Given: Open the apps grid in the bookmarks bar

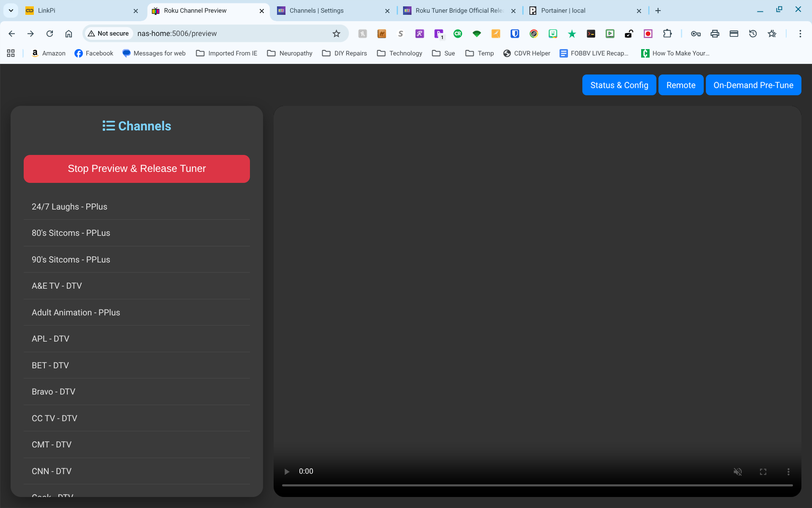Looking at the screenshot, I should click(11, 53).
